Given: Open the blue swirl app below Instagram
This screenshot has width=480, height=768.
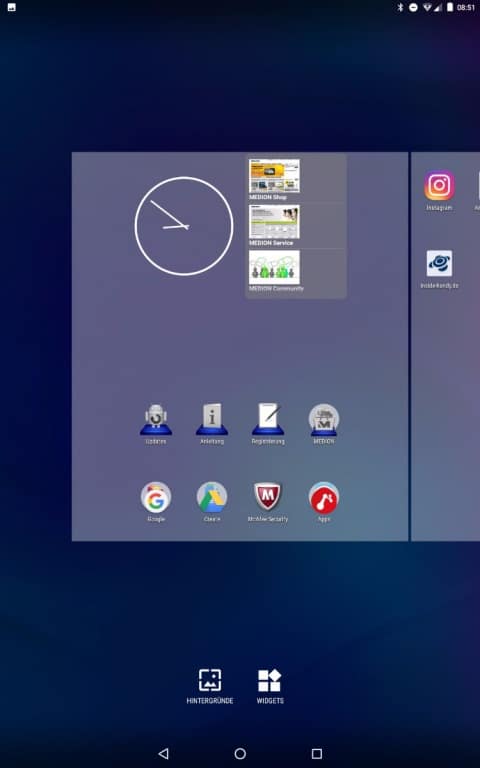Looking at the screenshot, I should pyautogui.click(x=439, y=264).
